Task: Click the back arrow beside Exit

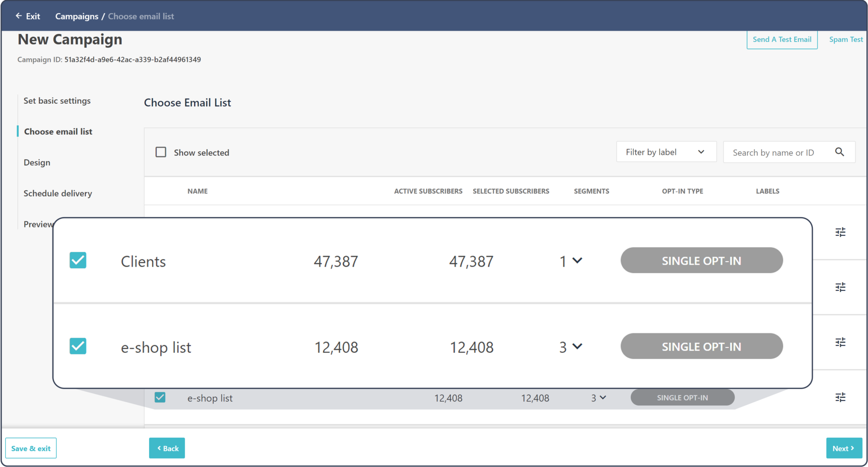Action: coord(18,16)
